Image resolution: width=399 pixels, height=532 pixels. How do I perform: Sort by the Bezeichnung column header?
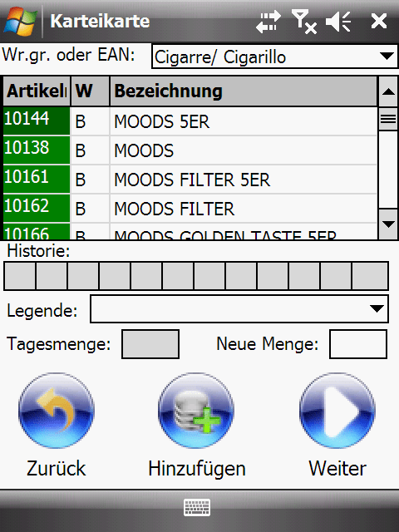pos(244,91)
